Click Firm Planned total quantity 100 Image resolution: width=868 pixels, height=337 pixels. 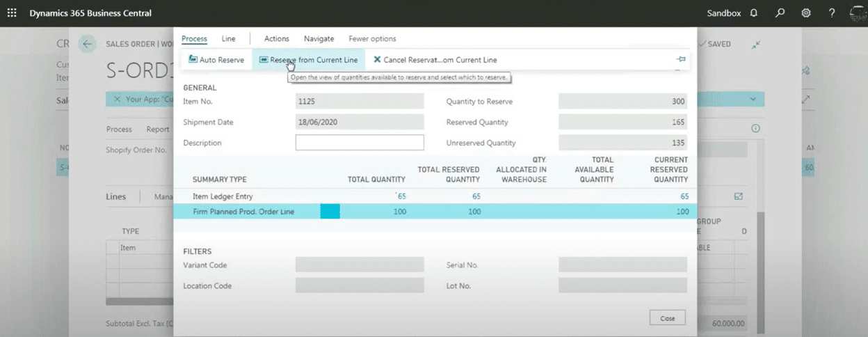(x=399, y=211)
